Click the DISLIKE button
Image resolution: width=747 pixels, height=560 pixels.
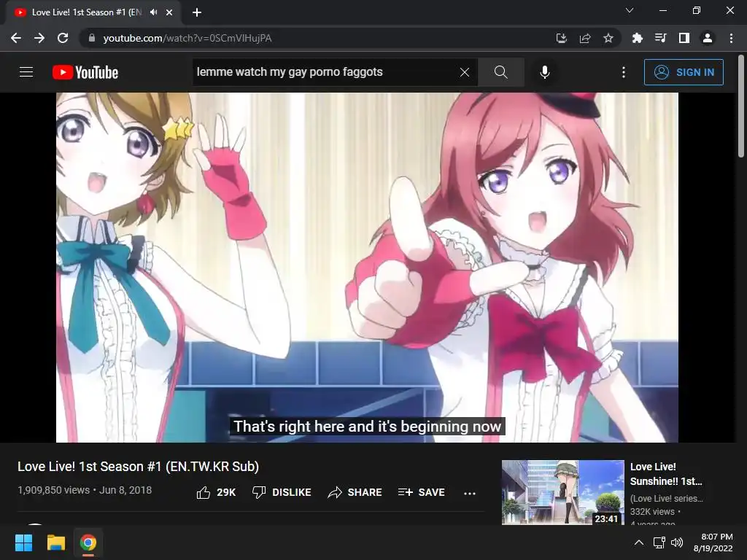coord(282,492)
